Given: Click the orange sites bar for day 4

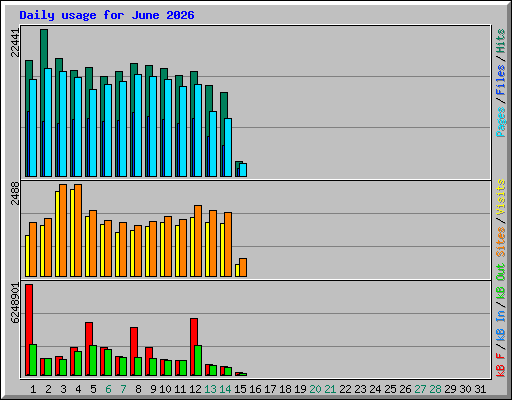Looking at the screenshot, I should click(x=78, y=230).
